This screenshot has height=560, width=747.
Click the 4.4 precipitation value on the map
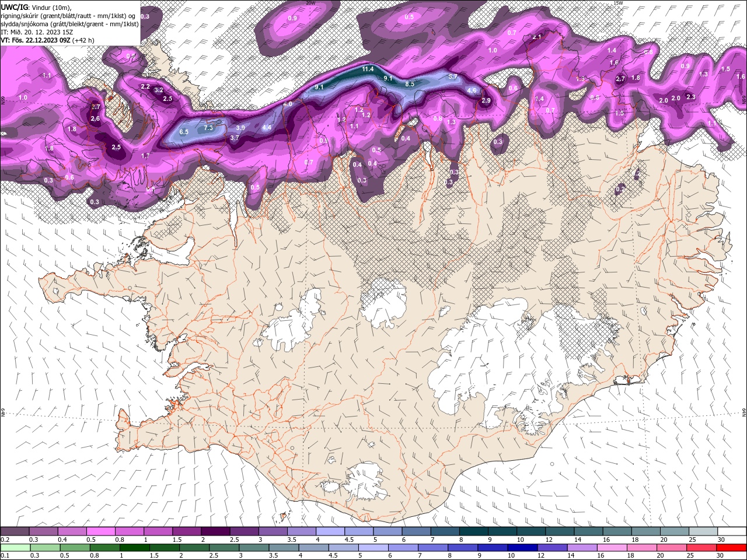[x=267, y=127]
